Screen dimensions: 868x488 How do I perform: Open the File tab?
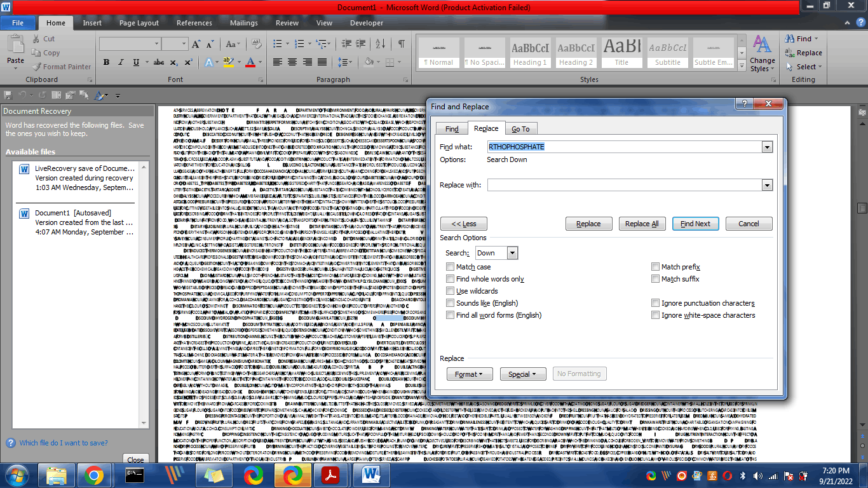18,23
